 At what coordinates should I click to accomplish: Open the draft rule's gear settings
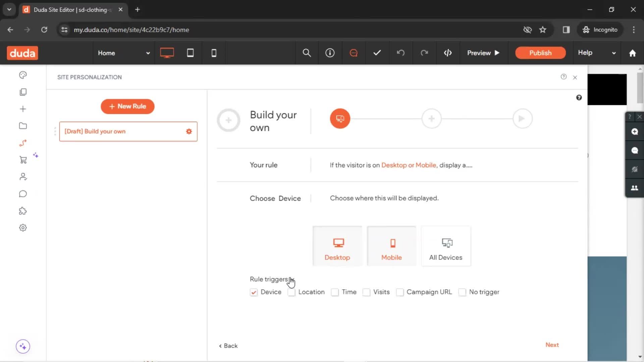click(189, 131)
